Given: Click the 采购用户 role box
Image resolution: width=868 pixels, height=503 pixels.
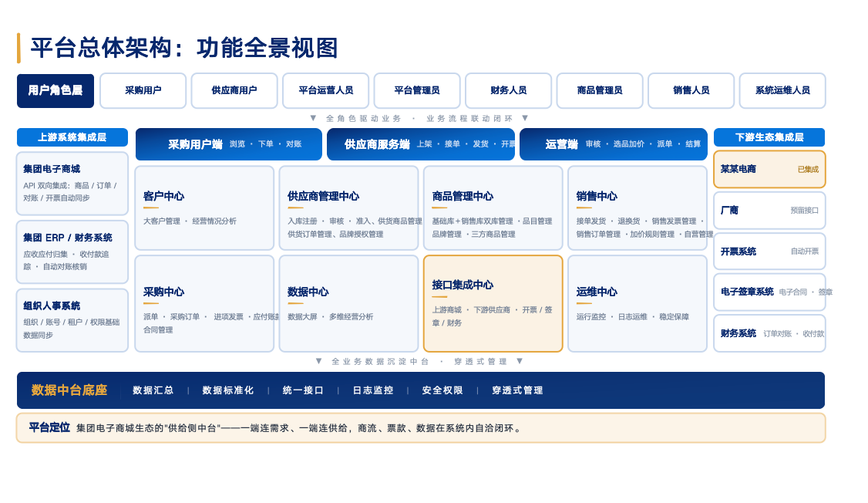Looking at the screenshot, I should 143,90.
